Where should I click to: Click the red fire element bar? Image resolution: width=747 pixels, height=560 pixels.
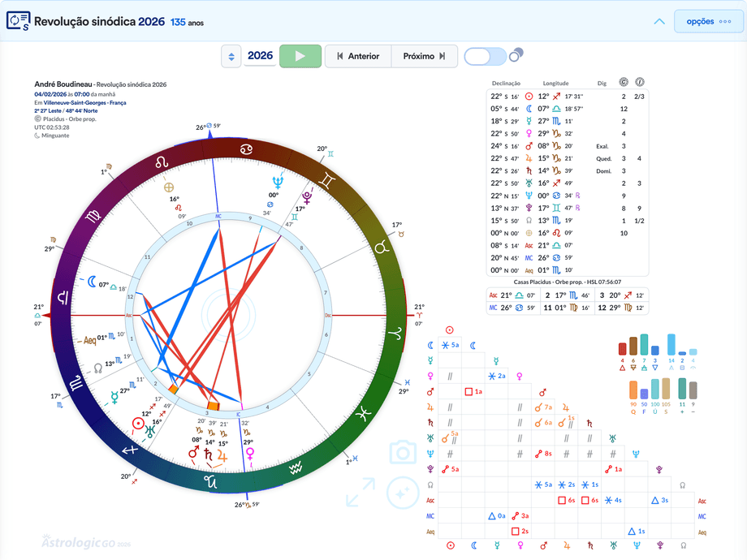point(622,348)
